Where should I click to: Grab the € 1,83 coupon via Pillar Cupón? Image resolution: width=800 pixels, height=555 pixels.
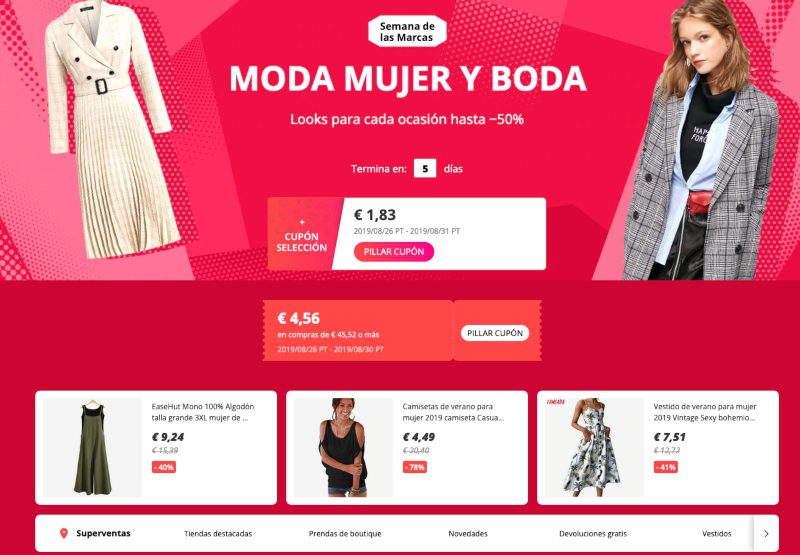pyautogui.click(x=393, y=252)
